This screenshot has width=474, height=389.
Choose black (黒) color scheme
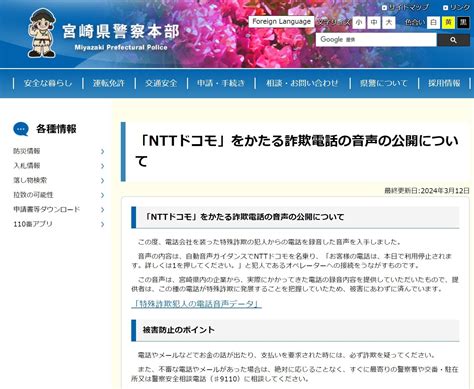click(x=463, y=22)
